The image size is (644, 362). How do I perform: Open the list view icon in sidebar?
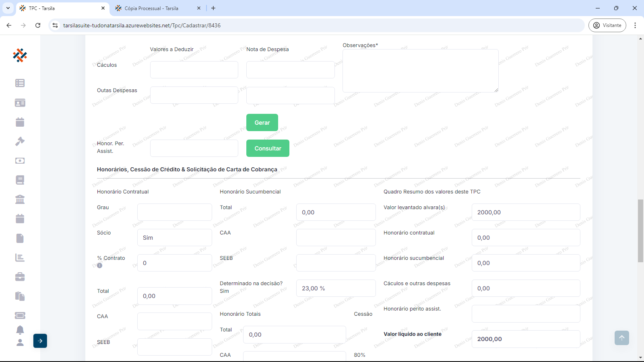click(x=20, y=83)
